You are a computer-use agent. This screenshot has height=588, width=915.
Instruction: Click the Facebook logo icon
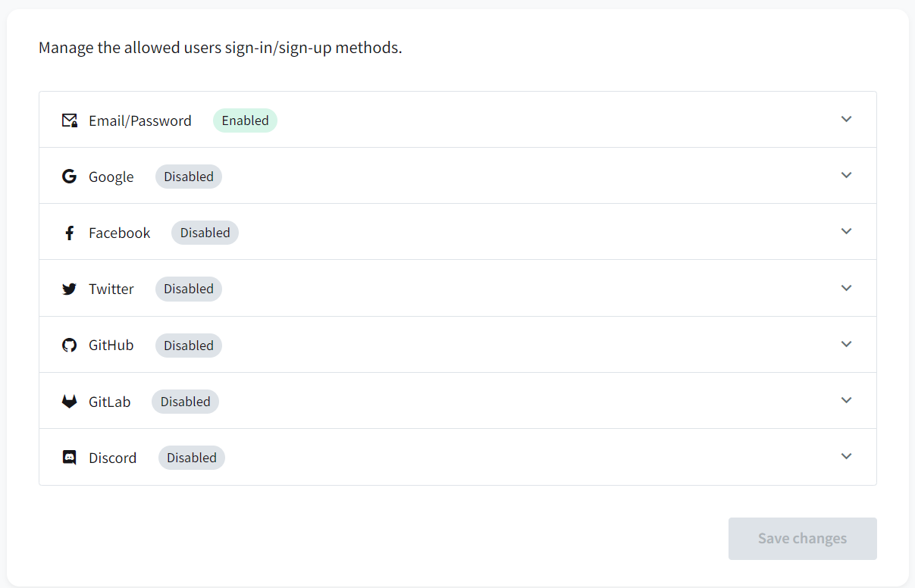tap(70, 233)
